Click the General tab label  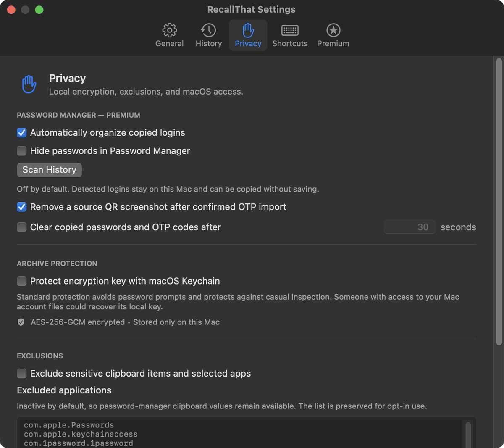[x=170, y=44]
